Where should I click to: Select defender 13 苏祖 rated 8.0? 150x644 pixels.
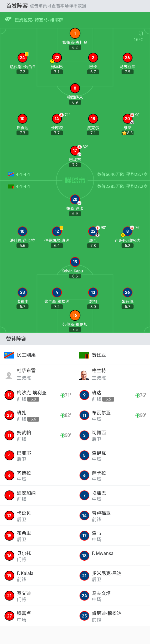coord(93,292)
